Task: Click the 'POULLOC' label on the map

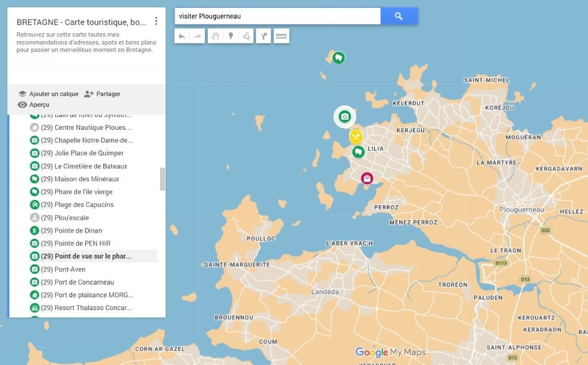Action: (261, 239)
